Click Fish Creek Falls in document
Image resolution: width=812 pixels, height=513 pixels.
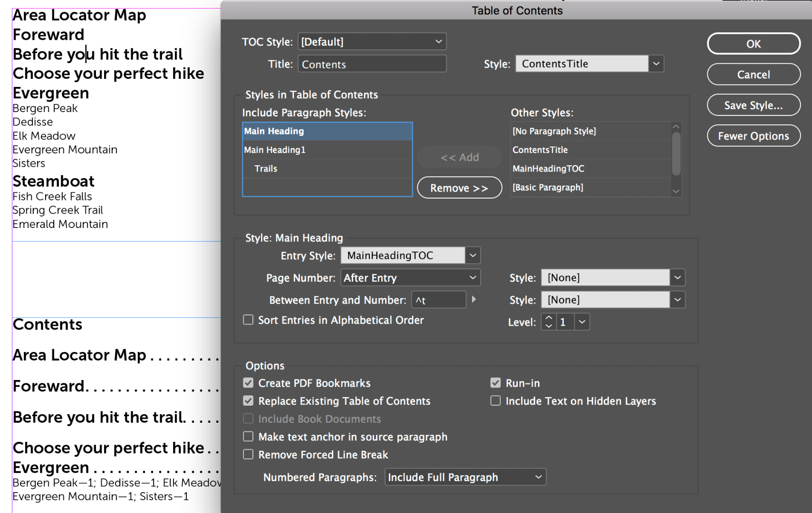[52, 196]
